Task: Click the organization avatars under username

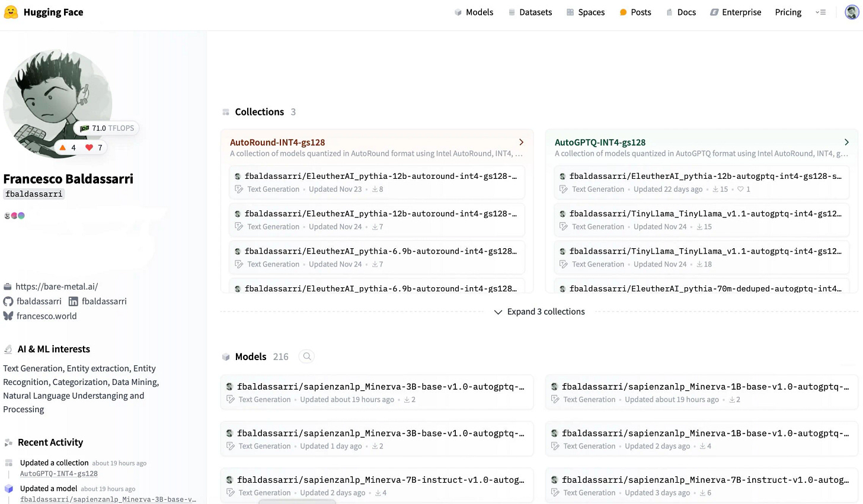Action: click(x=14, y=216)
